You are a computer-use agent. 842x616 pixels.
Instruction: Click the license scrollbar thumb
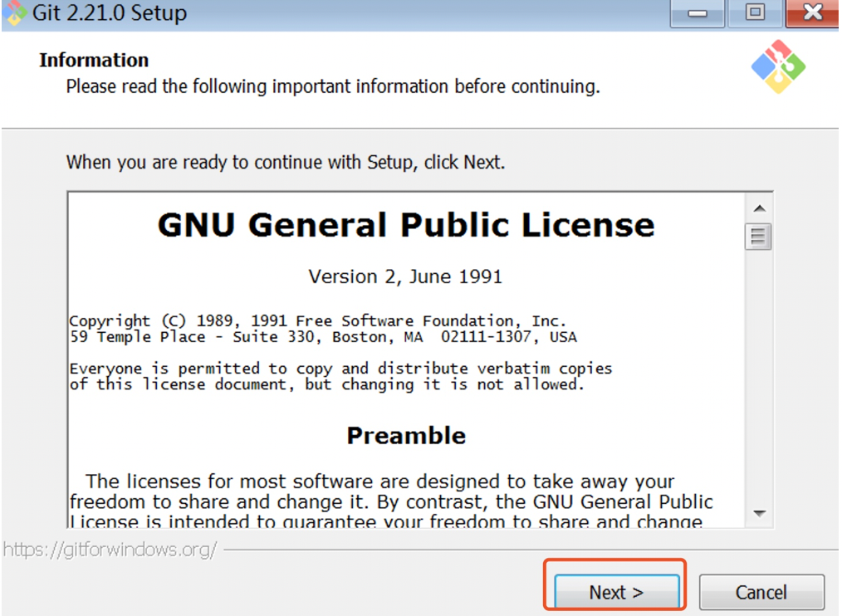[758, 237]
